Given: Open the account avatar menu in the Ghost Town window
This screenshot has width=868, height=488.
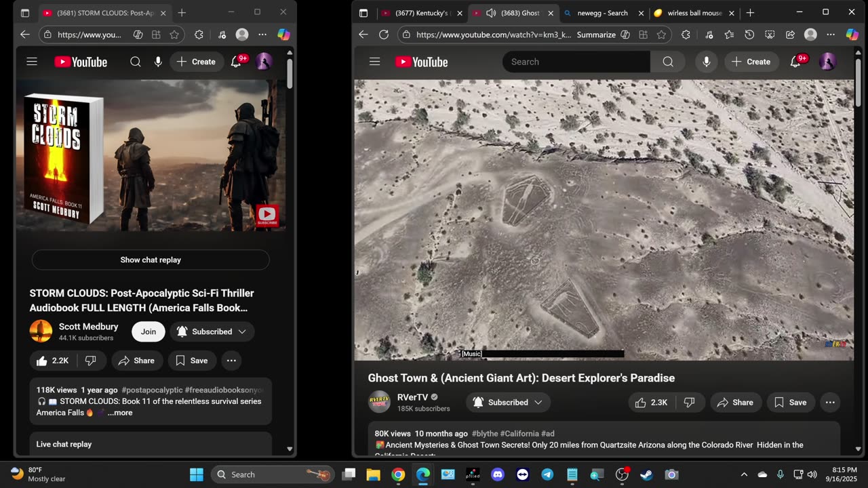Looking at the screenshot, I should click(x=827, y=62).
